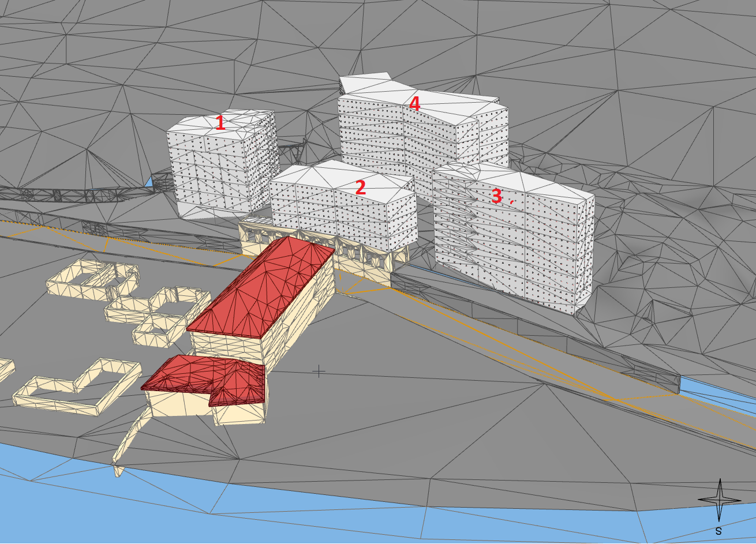
Task: Click the compass rose icon
Action: (719, 500)
